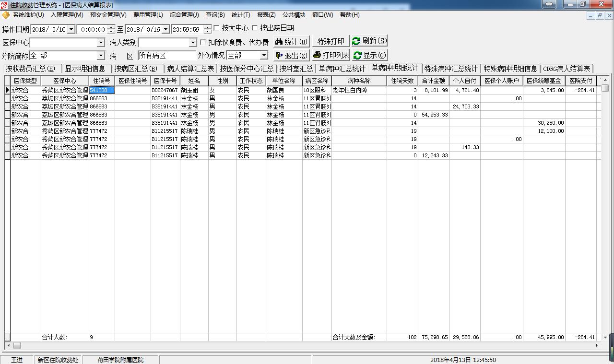Screen dimensions: 614x364
Task: Click the 病种名称 column header
Action: 359,81
